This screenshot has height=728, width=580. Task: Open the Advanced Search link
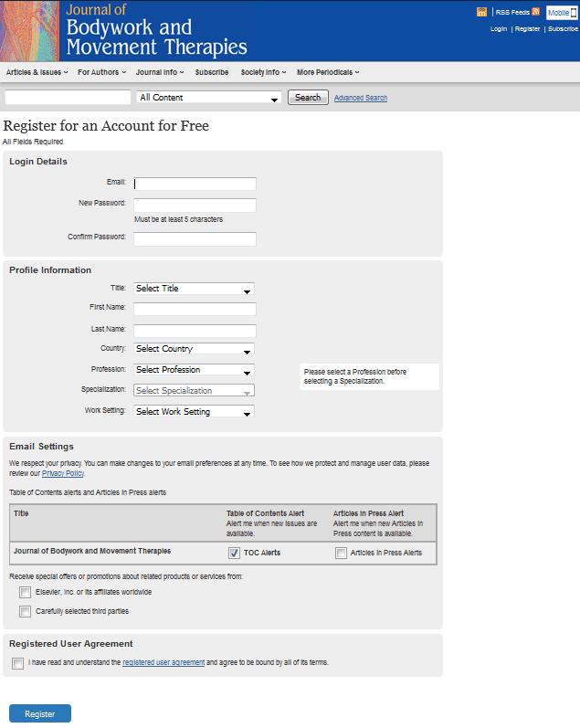click(x=361, y=98)
